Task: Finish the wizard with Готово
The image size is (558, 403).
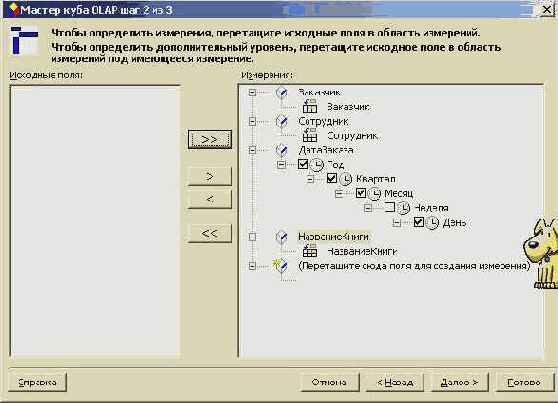Action: pos(524,382)
